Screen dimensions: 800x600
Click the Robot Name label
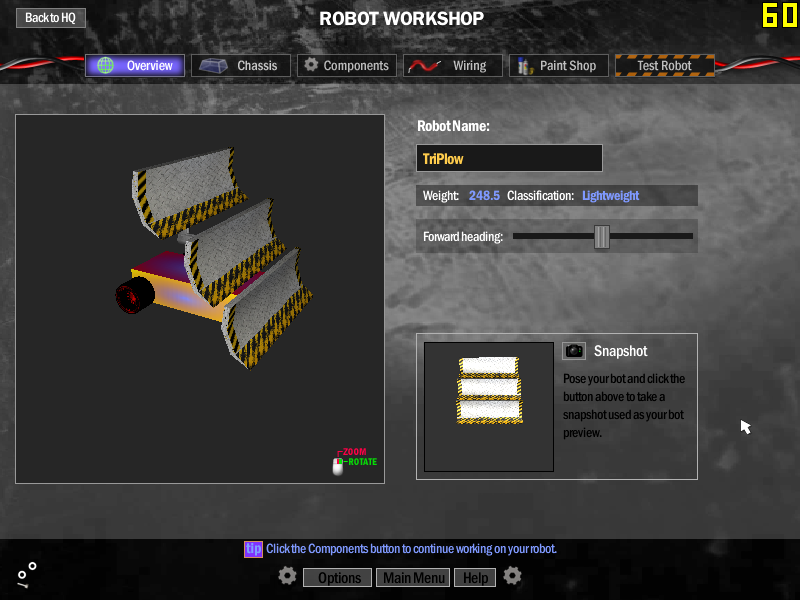(x=453, y=126)
